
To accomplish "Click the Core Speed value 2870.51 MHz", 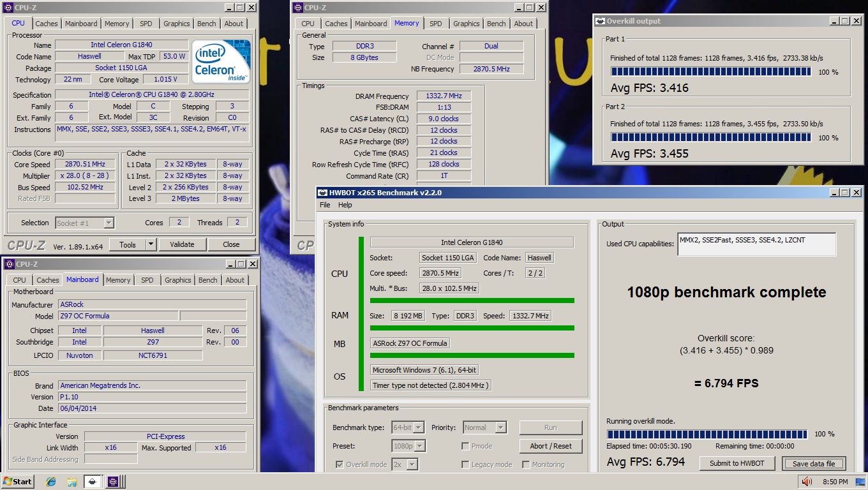I will click(x=86, y=164).
